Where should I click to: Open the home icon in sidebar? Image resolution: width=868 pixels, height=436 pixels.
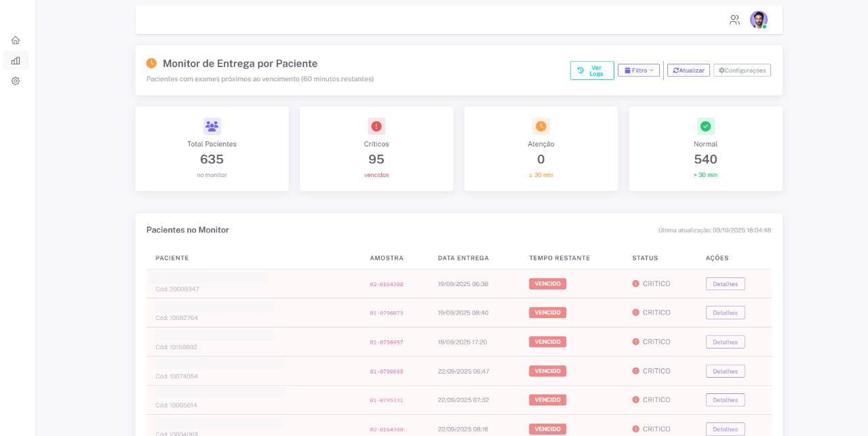(x=16, y=40)
